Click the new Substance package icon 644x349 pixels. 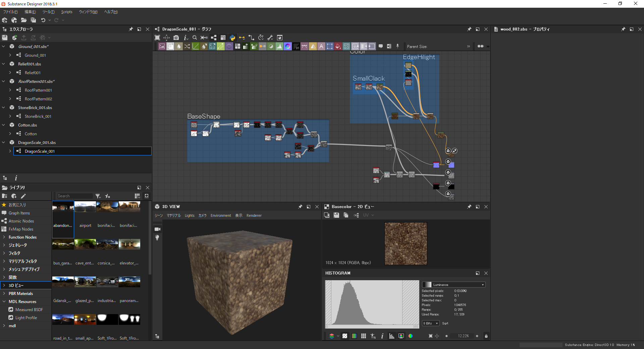[x=5, y=20]
